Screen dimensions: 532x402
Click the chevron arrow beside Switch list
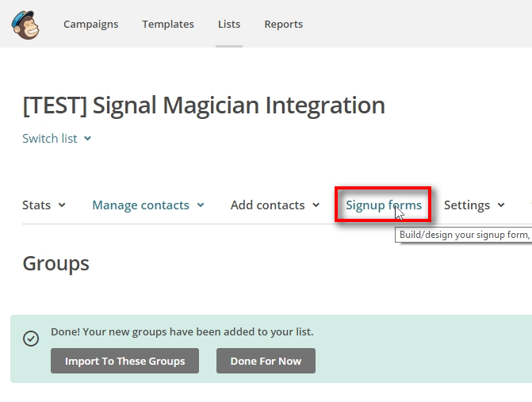(88, 139)
